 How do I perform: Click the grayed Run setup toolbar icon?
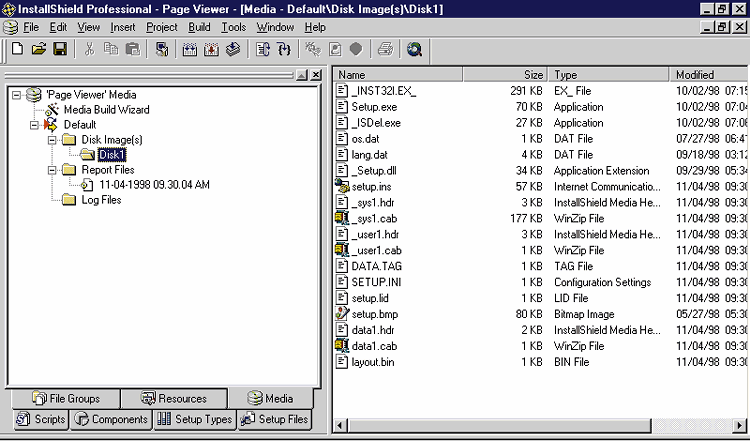(313, 49)
